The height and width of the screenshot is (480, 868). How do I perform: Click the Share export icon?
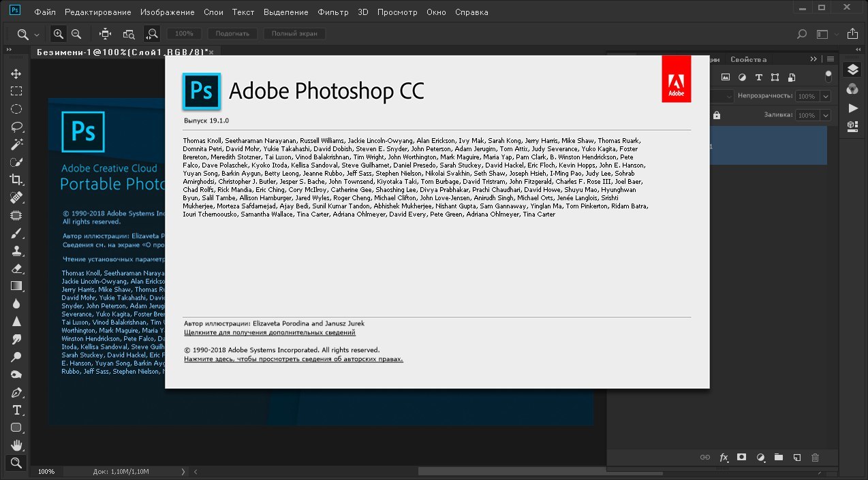(852, 33)
